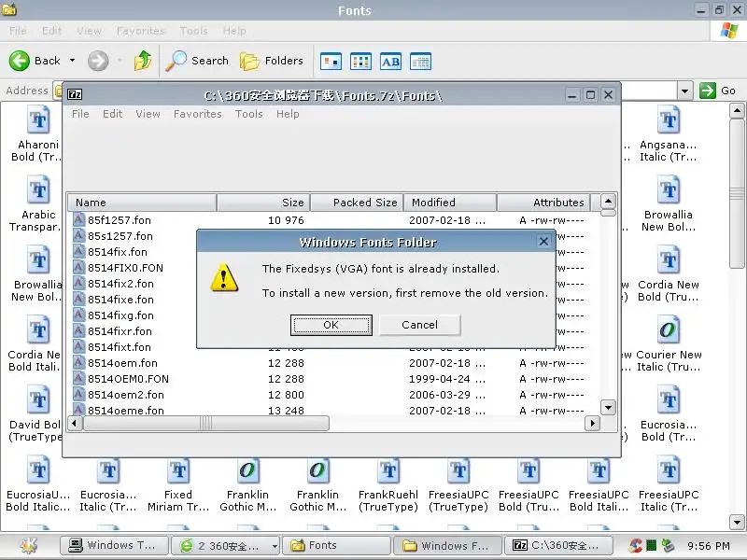The width and height of the screenshot is (747, 560).
Task: Open Fonts window Favorites menu
Action: coord(141,31)
